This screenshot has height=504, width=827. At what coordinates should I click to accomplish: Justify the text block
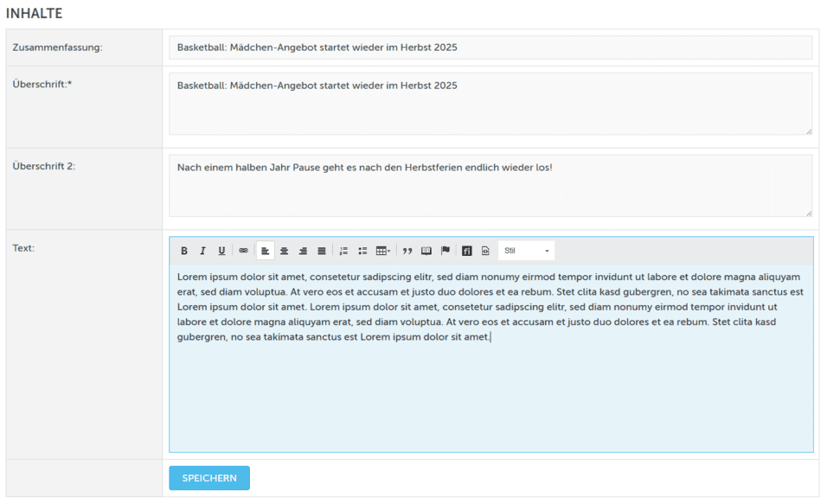pyautogui.click(x=322, y=251)
